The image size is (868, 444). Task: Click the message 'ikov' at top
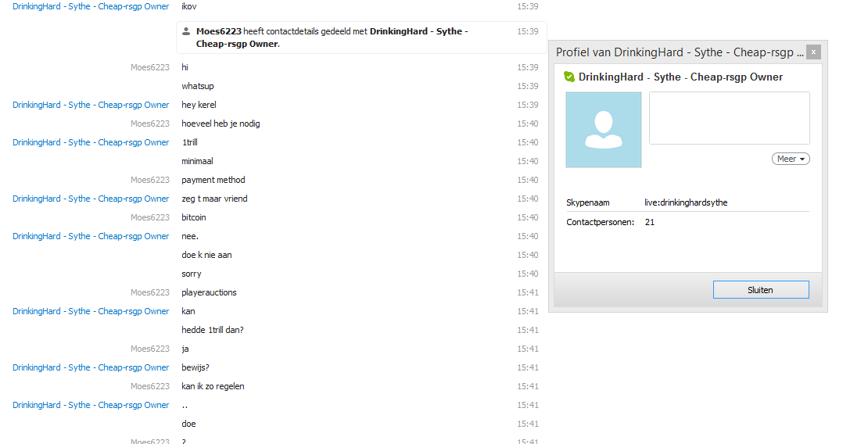tap(188, 6)
